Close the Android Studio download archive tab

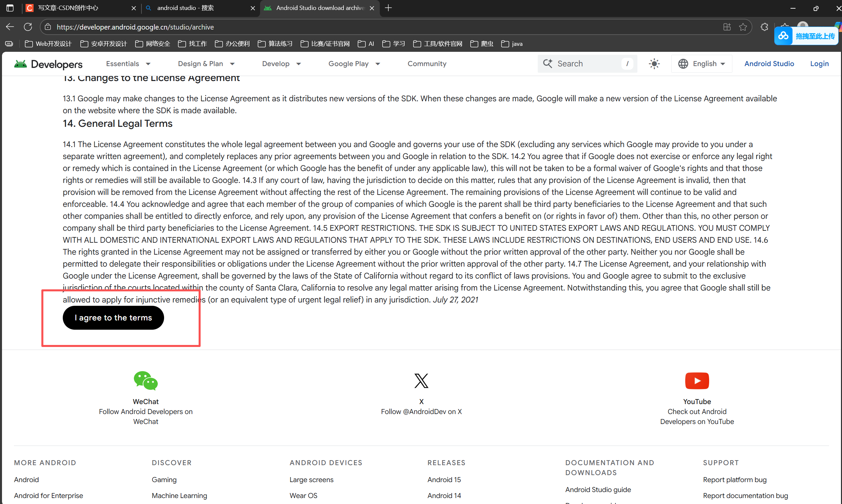tap(372, 8)
